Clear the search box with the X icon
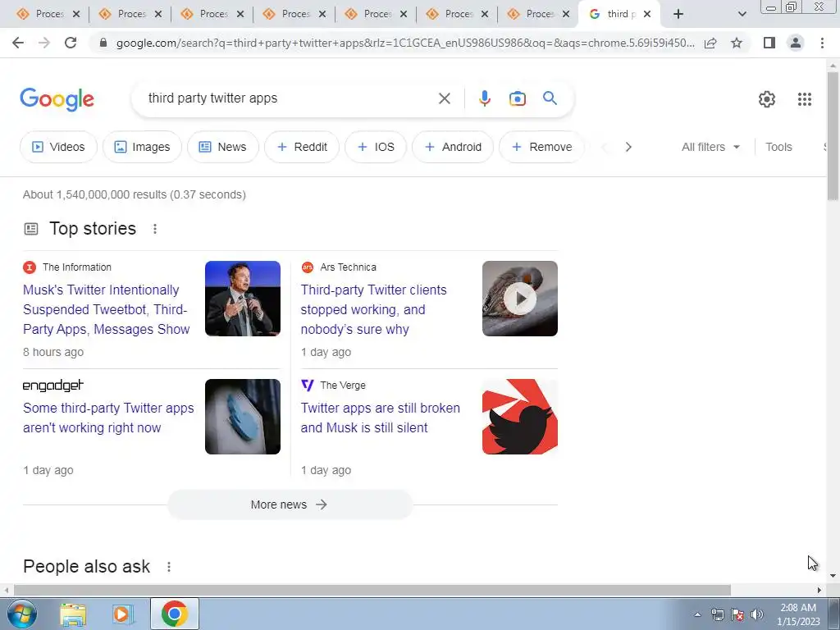840x630 pixels. coord(444,98)
